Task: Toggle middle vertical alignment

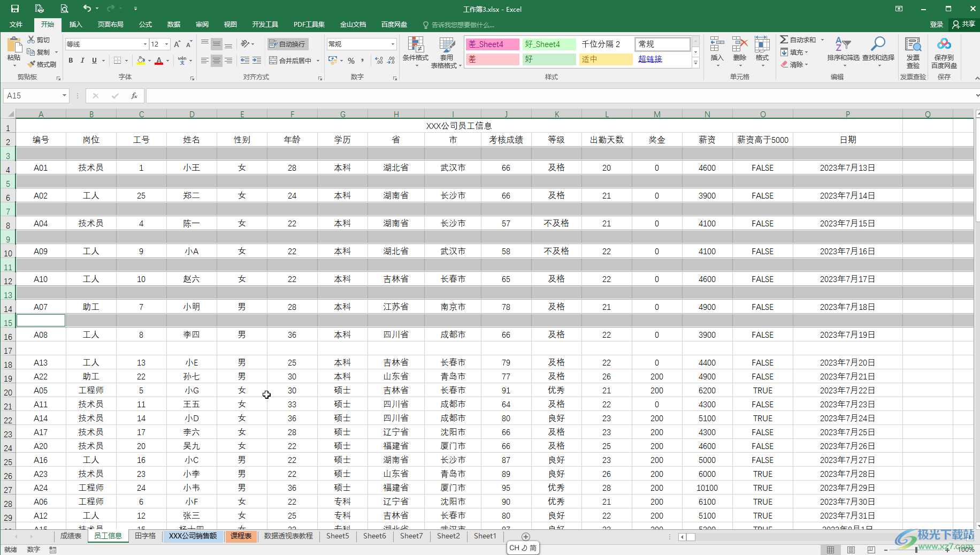Action: click(x=217, y=44)
